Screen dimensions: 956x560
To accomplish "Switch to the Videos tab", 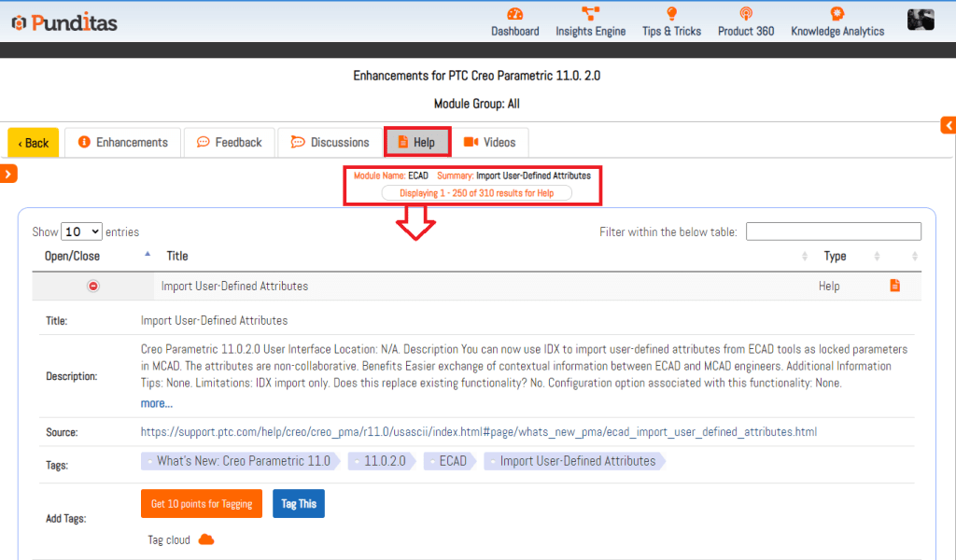I will [490, 143].
